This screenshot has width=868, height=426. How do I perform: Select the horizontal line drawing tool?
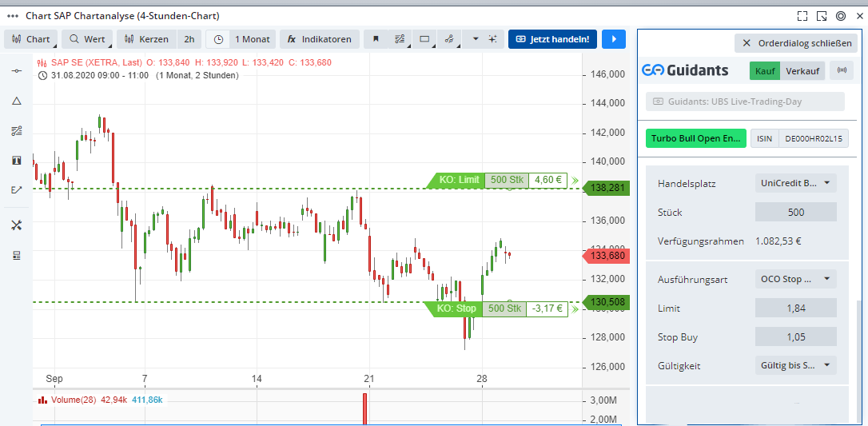click(17, 71)
